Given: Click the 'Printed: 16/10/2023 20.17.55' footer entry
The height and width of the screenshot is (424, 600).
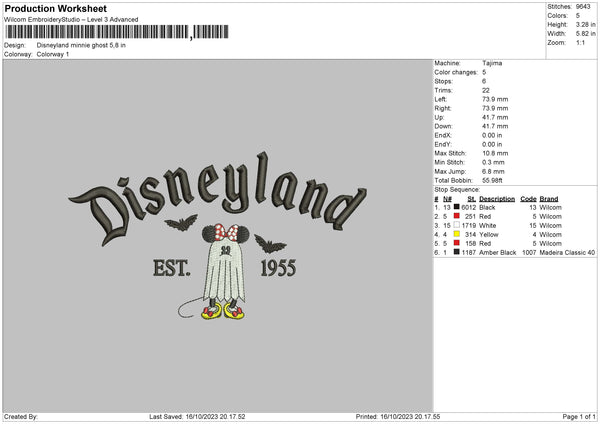Looking at the screenshot, I should [x=398, y=416].
